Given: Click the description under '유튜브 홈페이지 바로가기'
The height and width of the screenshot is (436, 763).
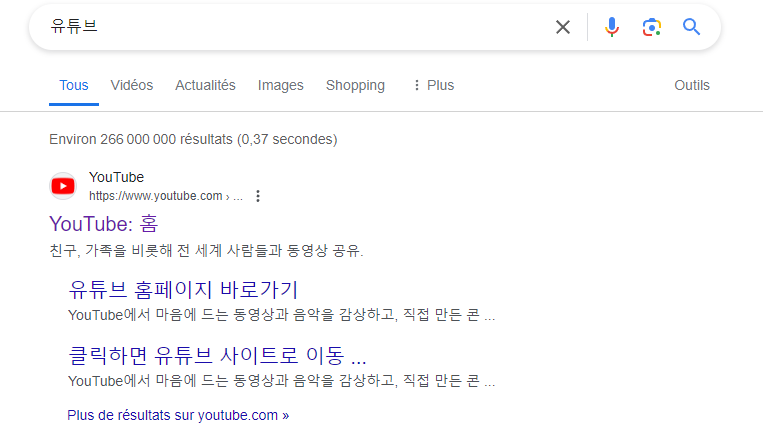Looking at the screenshot, I should click(x=281, y=315).
